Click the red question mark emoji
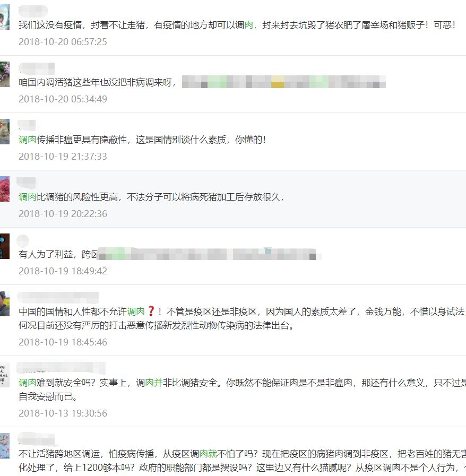The height and width of the screenshot is (476, 466). (x=151, y=311)
